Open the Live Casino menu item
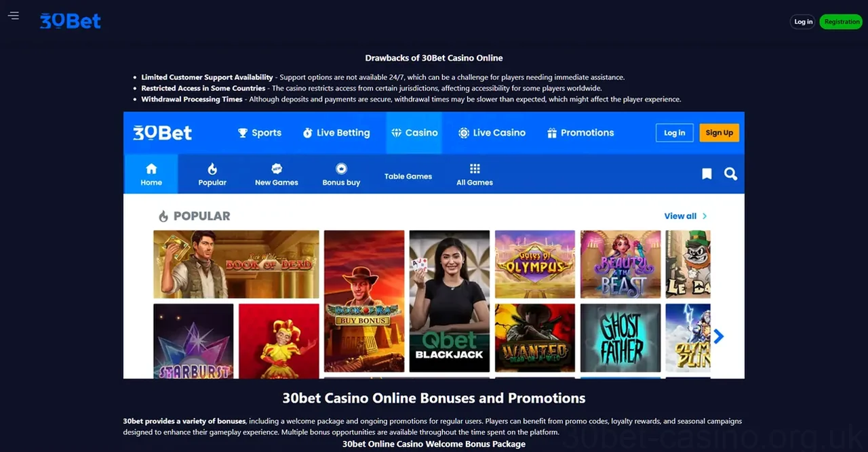 tap(492, 133)
